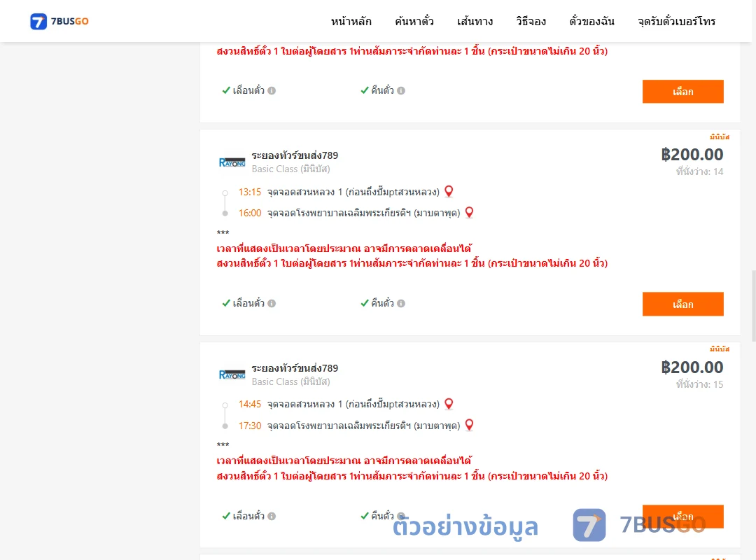Open ตั๋วของฉัน in the top menu
756x560 pixels.
click(591, 21)
